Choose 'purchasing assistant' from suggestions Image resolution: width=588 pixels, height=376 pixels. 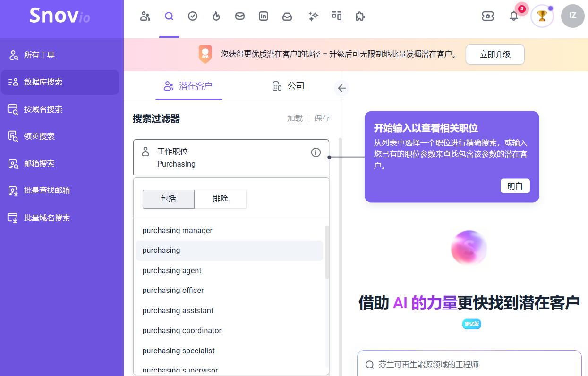click(x=230, y=311)
